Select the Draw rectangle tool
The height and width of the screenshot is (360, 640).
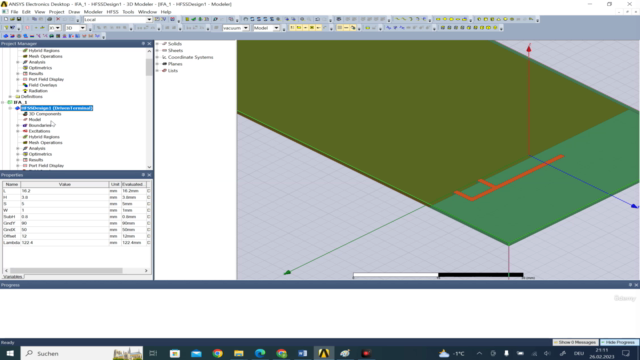(438, 19)
